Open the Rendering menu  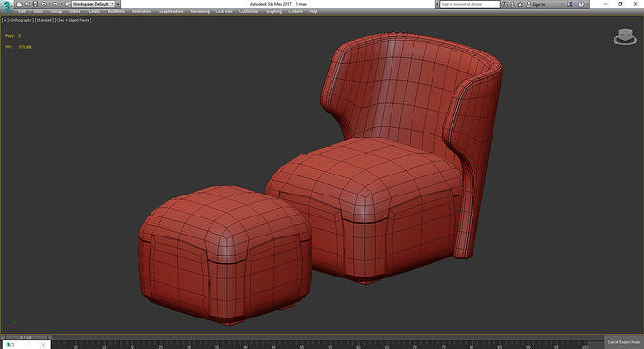pos(200,12)
